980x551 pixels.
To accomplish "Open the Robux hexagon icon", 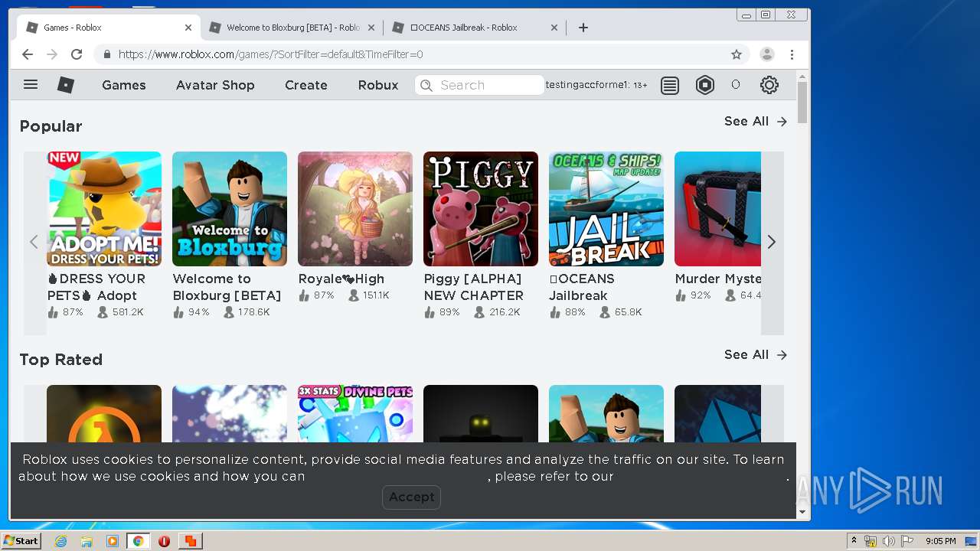I will tap(705, 85).
